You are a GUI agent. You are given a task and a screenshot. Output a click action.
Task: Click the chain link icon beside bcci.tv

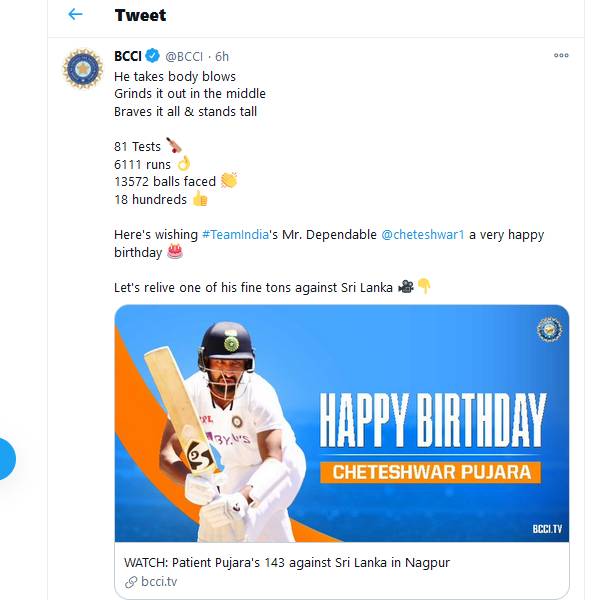(130, 582)
